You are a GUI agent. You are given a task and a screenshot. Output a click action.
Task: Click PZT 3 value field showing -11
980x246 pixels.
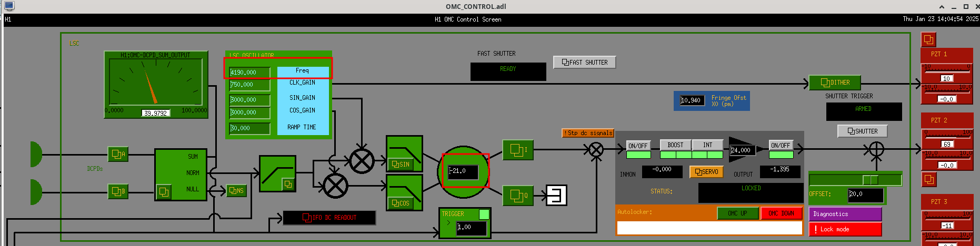[x=947, y=225]
